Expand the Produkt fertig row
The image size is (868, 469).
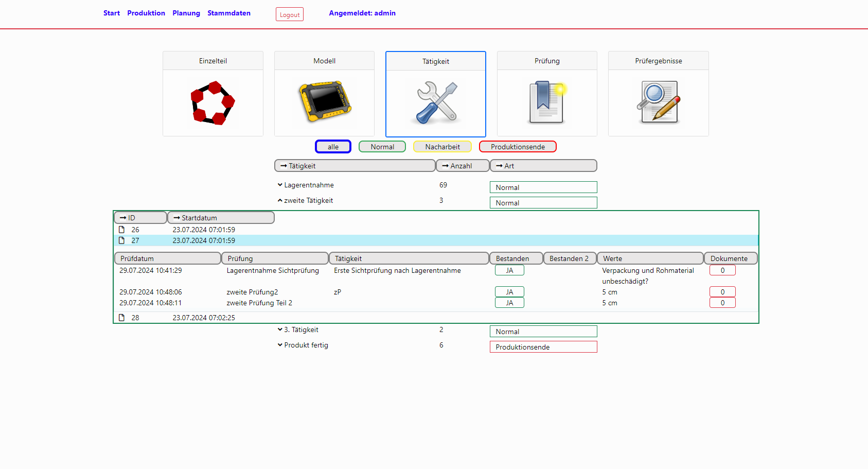(280, 345)
